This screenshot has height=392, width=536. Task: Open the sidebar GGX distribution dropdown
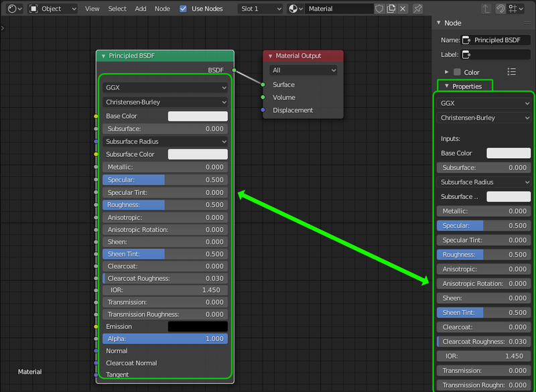[x=484, y=103]
